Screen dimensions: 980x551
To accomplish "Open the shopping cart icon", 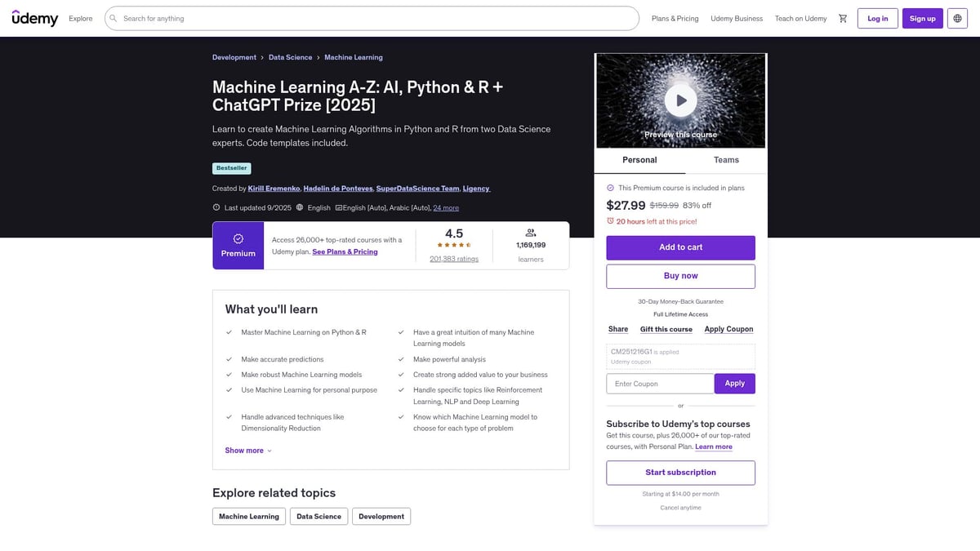I will pos(843,18).
